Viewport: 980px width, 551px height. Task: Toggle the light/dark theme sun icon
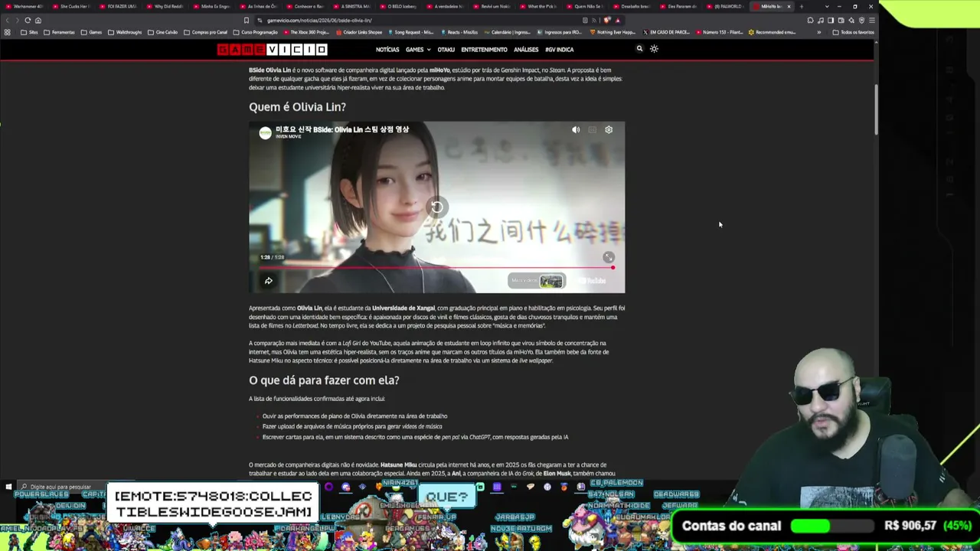pyautogui.click(x=654, y=49)
